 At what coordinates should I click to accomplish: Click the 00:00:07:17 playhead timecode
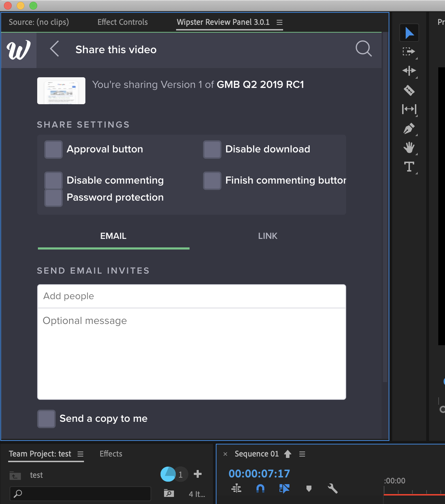259,474
